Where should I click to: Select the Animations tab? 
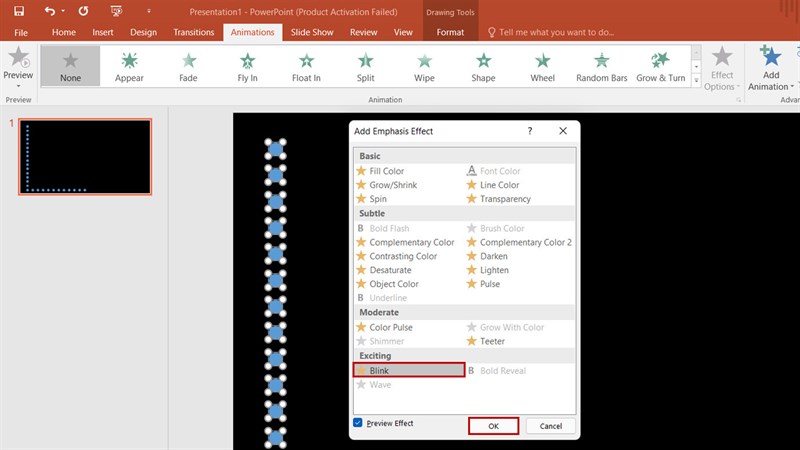(253, 32)
